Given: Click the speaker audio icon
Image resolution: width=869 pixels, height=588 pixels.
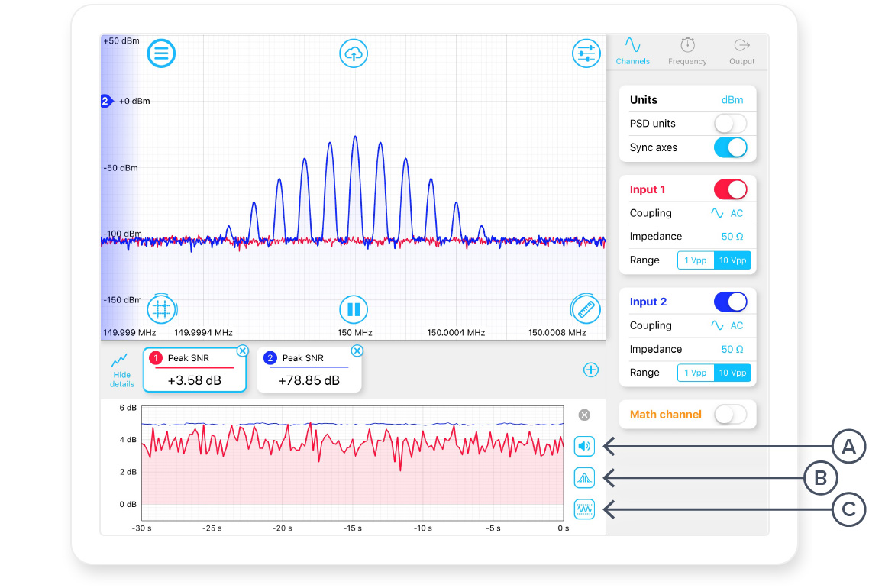Looking at the screenshot, I should point(584,446).
